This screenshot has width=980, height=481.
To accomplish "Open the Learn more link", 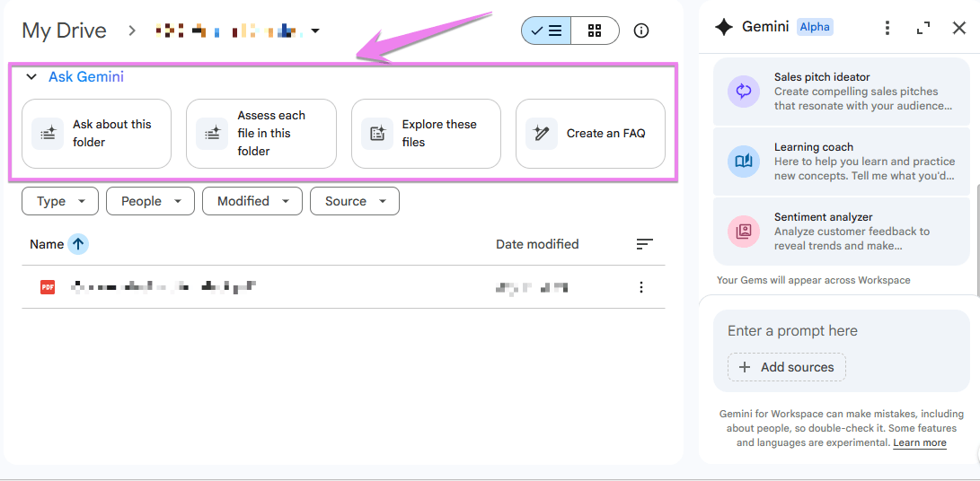I will pos(920,443).
